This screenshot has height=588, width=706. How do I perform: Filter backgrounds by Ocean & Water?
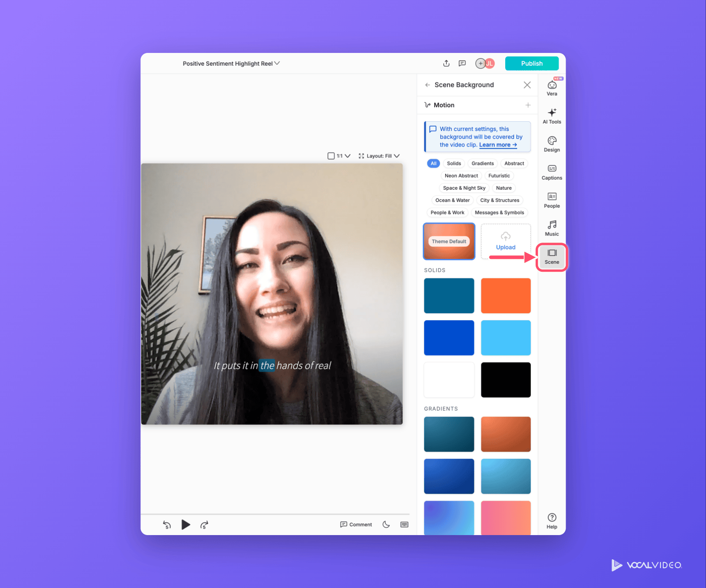[452, 200]
